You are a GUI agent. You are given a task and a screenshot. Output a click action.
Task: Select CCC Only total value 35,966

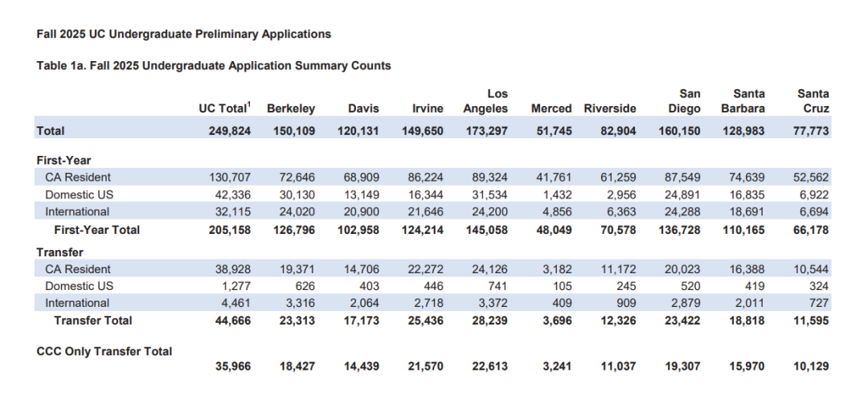(x=231, y=366)
